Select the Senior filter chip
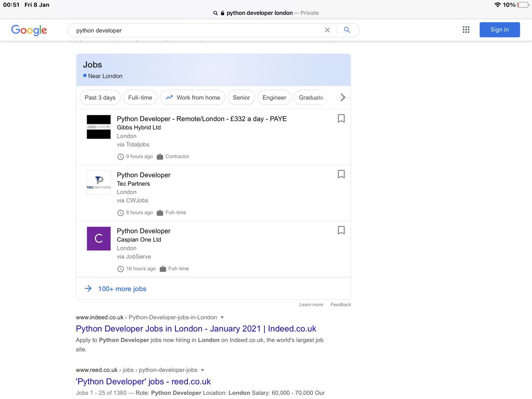This screenshot has height=399, width=532. (x=241, y=98)
